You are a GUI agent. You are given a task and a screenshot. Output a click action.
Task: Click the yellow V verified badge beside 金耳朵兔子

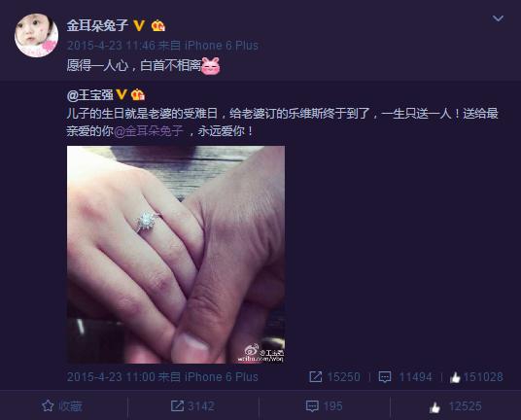[x=139, y=25]
